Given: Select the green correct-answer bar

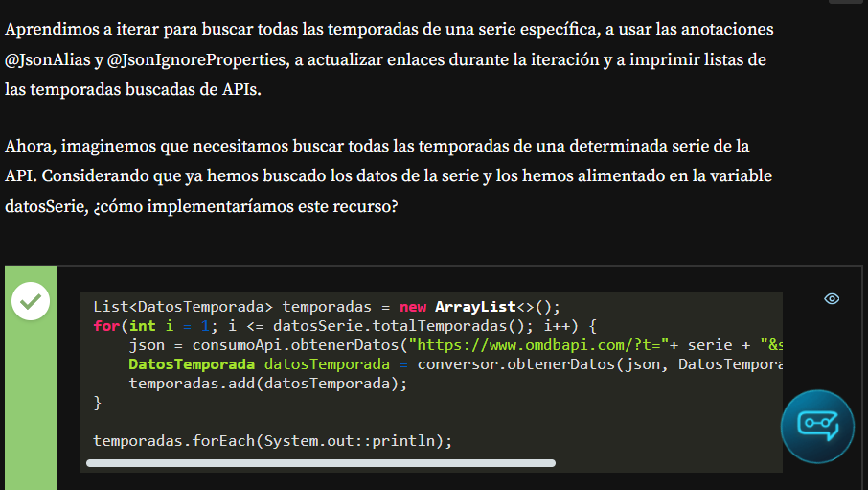Looking at the screenshot, I should pos(31,378).
